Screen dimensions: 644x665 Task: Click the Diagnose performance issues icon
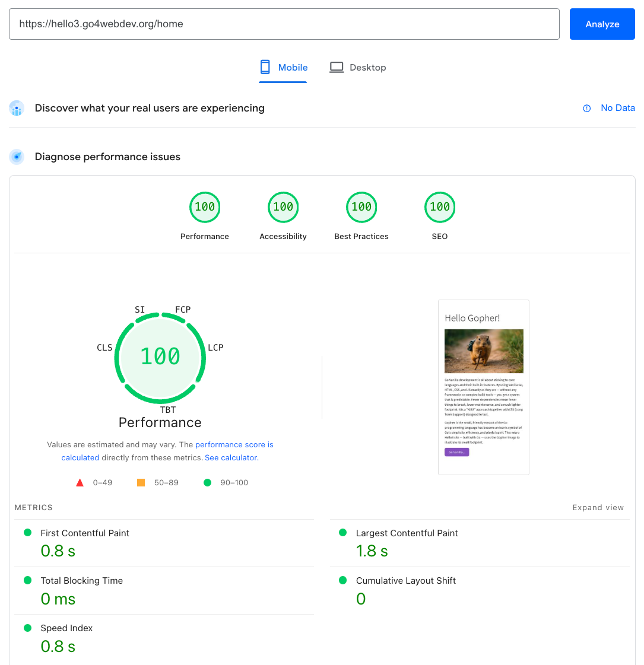point(17,157)
